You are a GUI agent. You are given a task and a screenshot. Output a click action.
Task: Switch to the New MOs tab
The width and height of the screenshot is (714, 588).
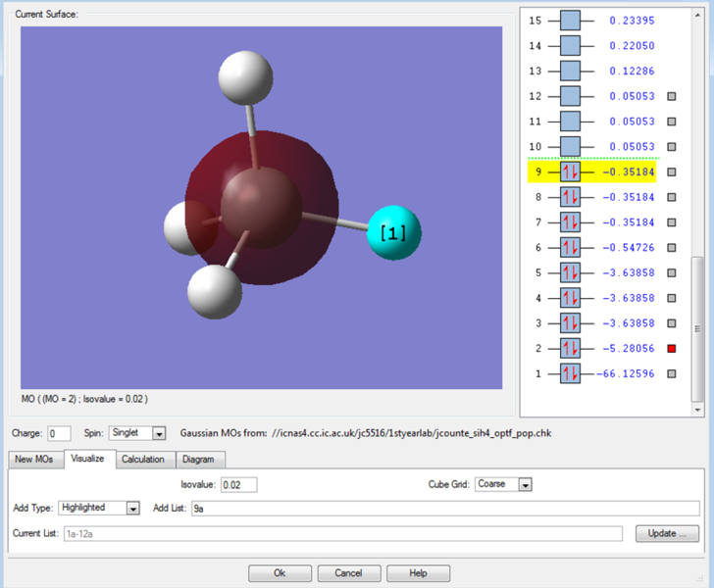36,460
